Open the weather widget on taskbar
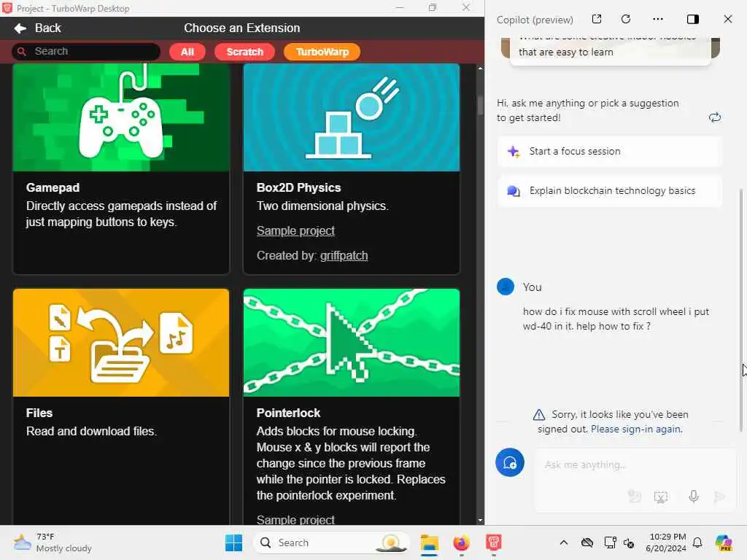 53,542
